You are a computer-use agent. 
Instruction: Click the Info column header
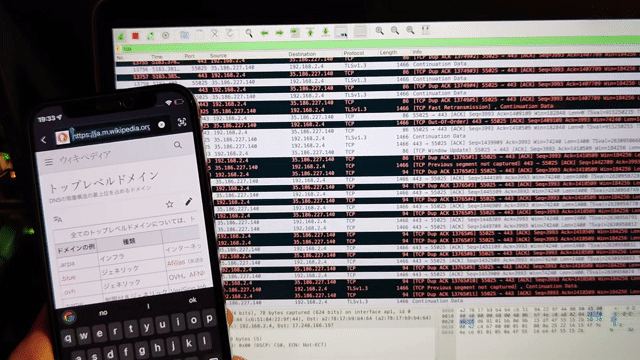tap(417, 52)
